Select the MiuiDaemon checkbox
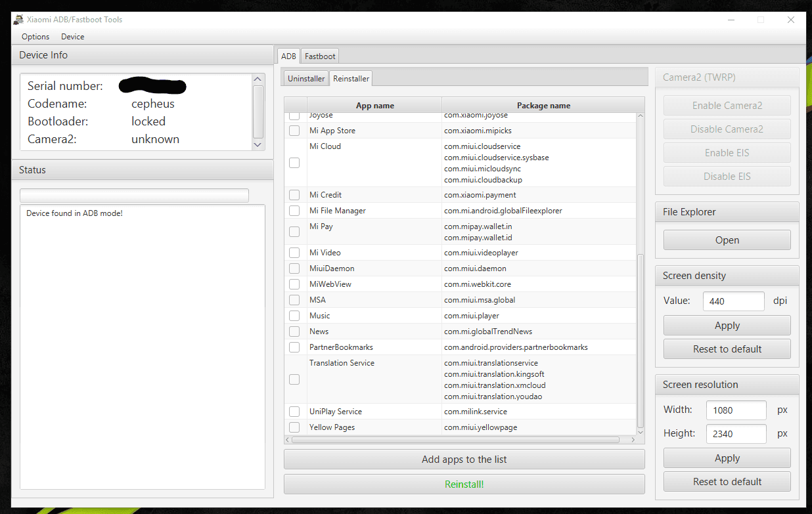 click(294, 268)
